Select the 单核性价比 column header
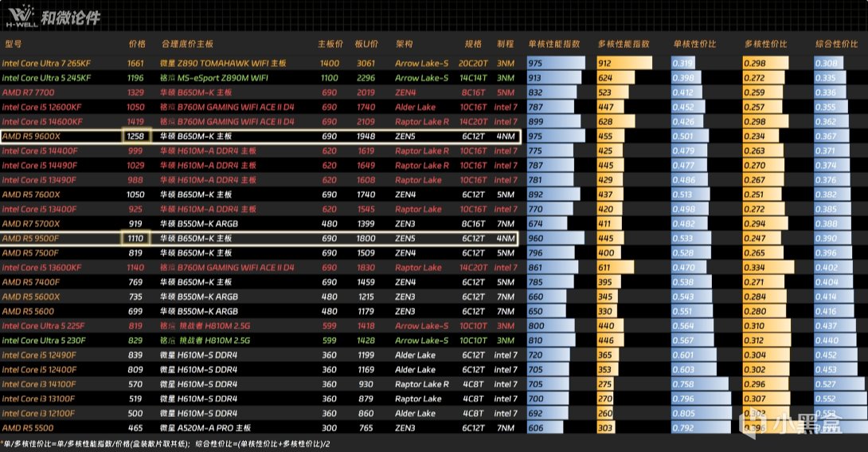This screenshot has height=452, width=868. point(694,44)
